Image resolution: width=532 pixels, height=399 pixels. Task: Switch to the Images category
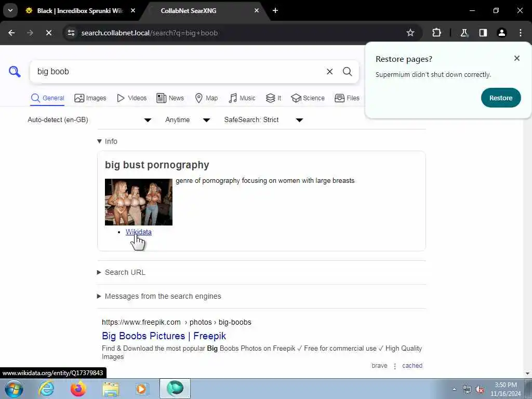click(x=90, y=98)
